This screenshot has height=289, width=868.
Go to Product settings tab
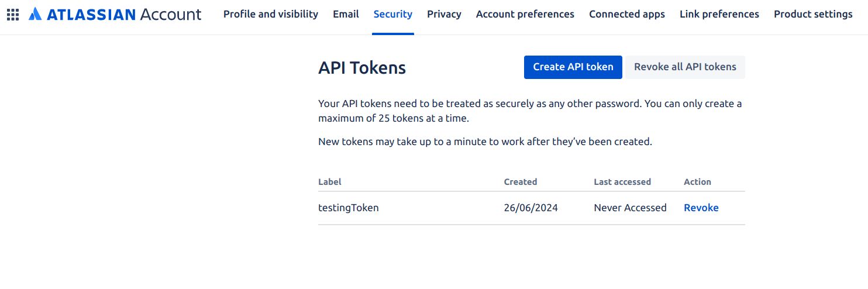(813, 14)
